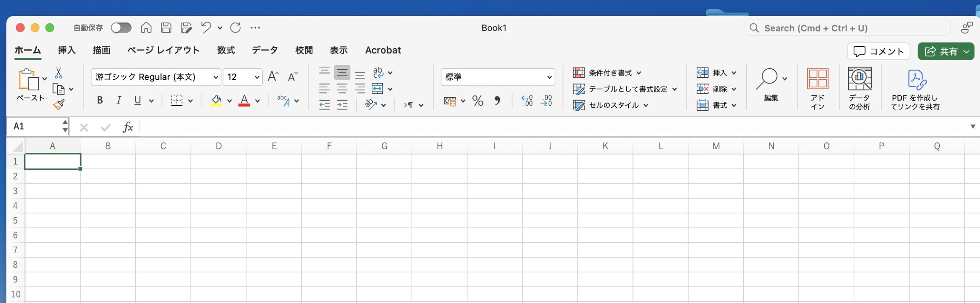Click the Save As icon with pencil

(x=186, y=28)
